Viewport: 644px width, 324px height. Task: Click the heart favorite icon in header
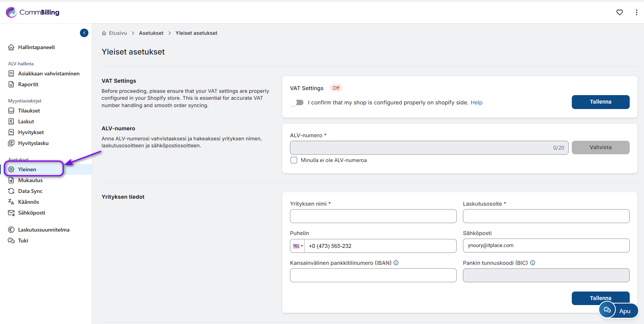(x=620, y=12)
